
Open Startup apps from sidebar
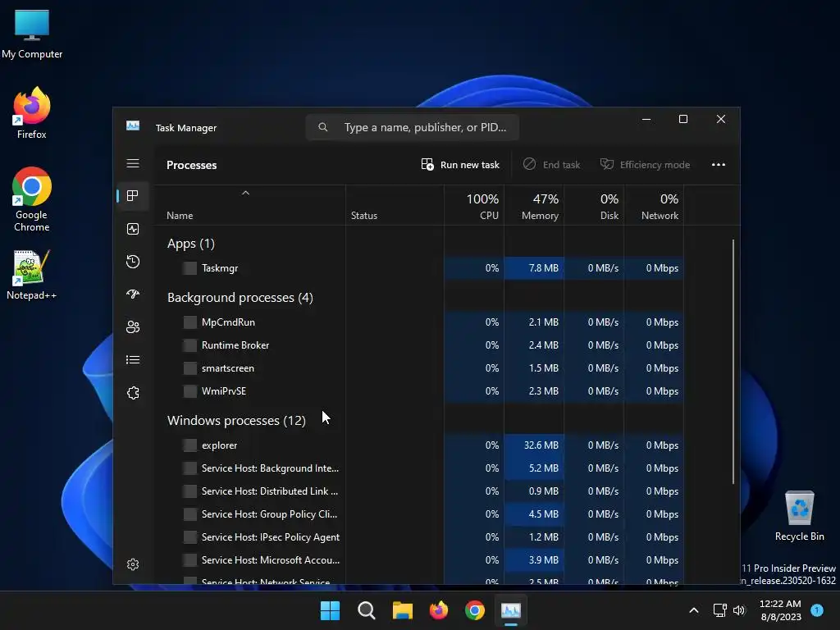point(133,294)
